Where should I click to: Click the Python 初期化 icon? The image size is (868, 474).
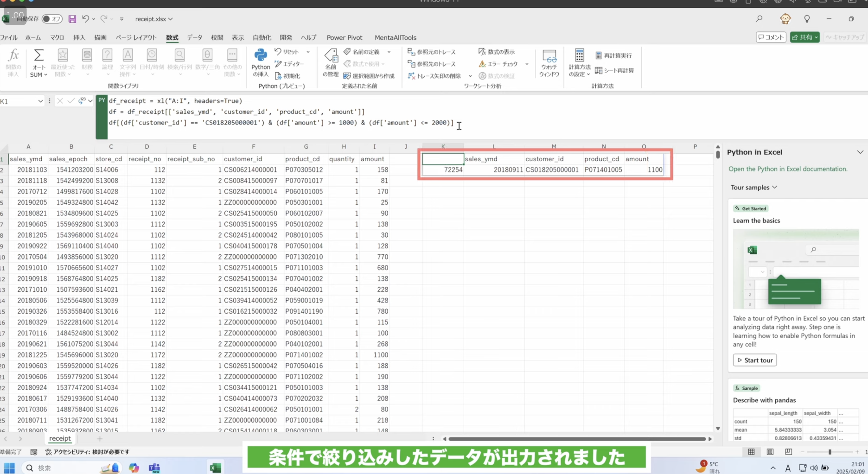pyautogui.click(x=287, y=76)
